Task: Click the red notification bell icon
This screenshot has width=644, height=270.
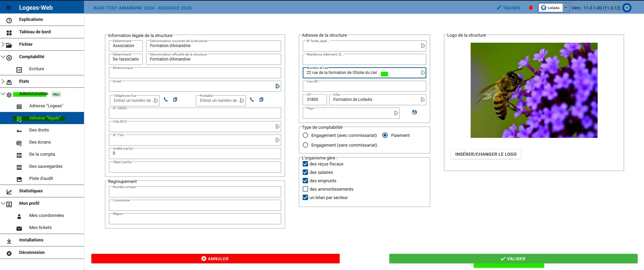Action: point(531,8)
